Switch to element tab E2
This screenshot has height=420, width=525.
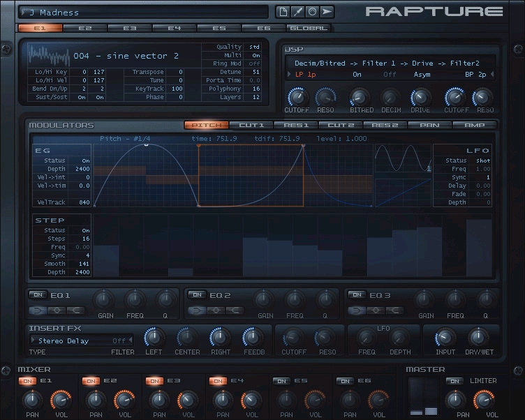(x=85, y=28)
